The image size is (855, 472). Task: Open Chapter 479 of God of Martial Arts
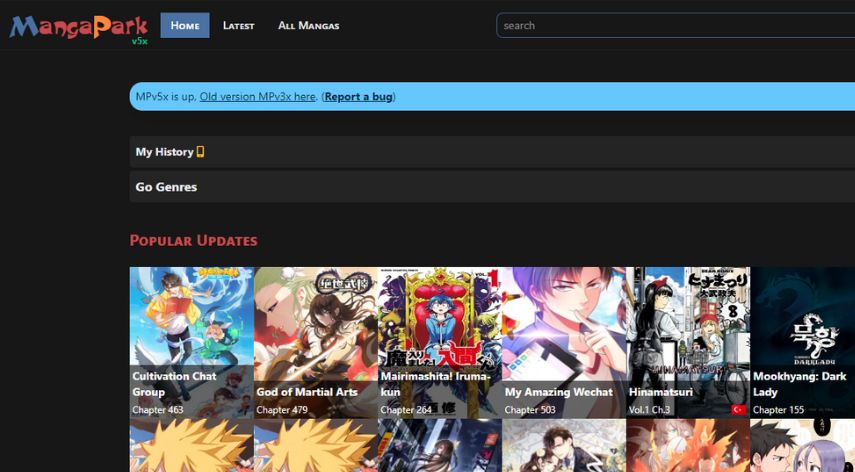[x=282, y=410]
